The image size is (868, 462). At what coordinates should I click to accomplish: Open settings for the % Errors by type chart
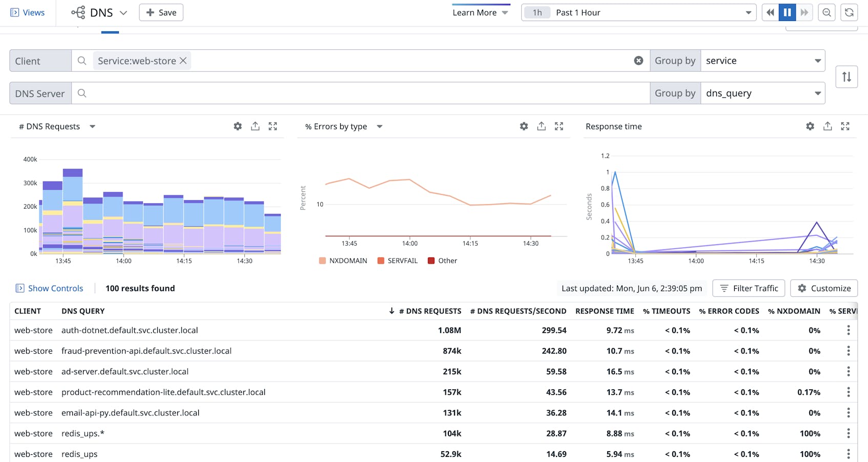pyautogui.click(x=524, y=126)
